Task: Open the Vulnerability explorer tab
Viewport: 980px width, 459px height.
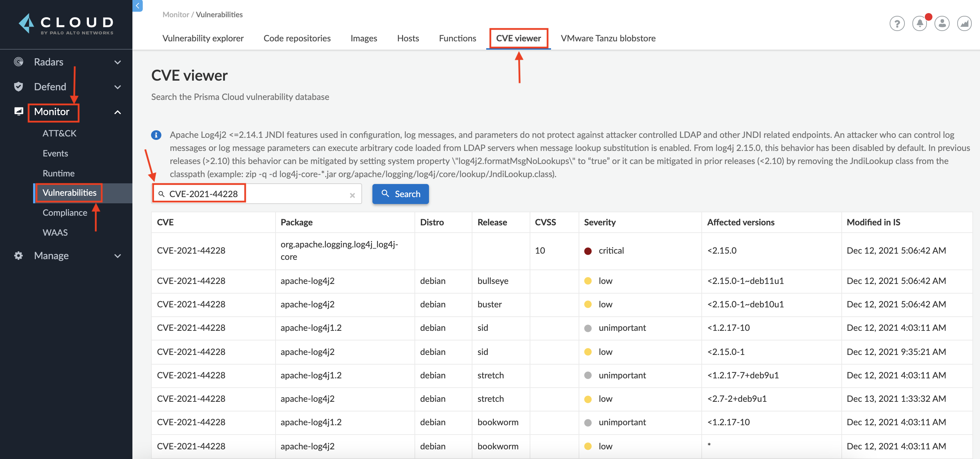Action: pyautogui.click(x=203, y=38)
